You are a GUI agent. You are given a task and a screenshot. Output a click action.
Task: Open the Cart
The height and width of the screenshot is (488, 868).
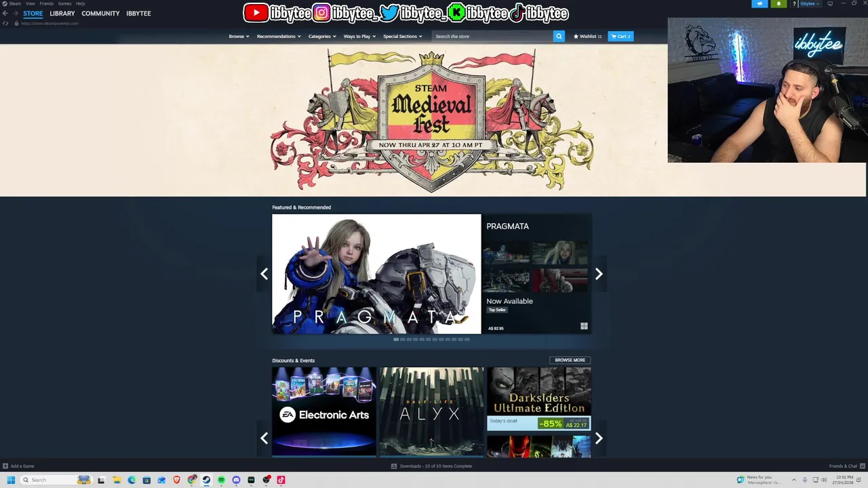click(620, 36)
